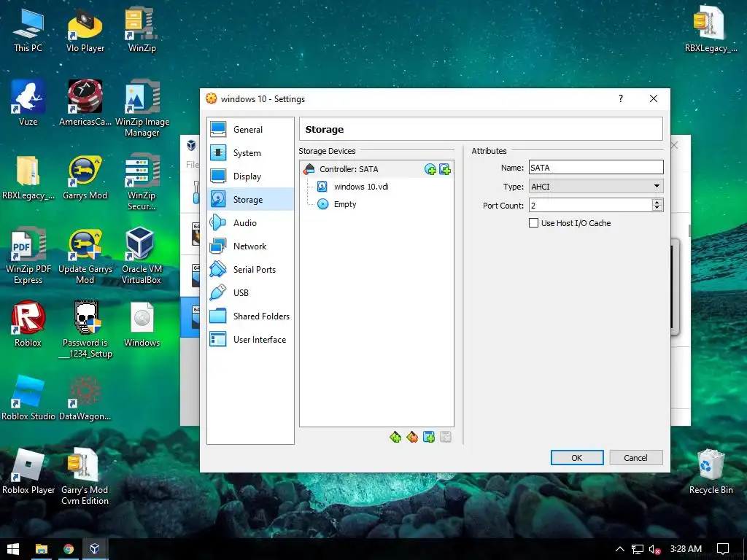Click VirtualBox taskbar button
This screenshot has height=560, width=747.
(95, 549)
